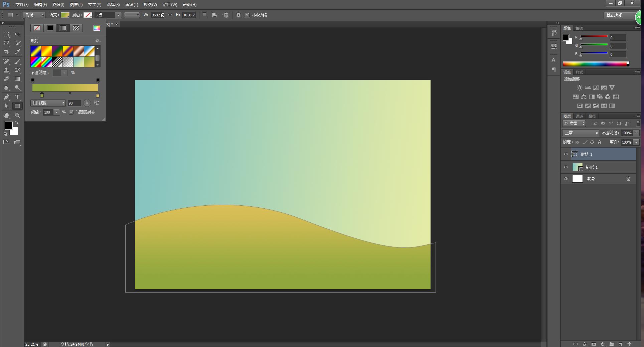644x347 pixels.
Task: Open the 滤镜(T) menu
Action: pyautogui.click(x=131, y=5)
